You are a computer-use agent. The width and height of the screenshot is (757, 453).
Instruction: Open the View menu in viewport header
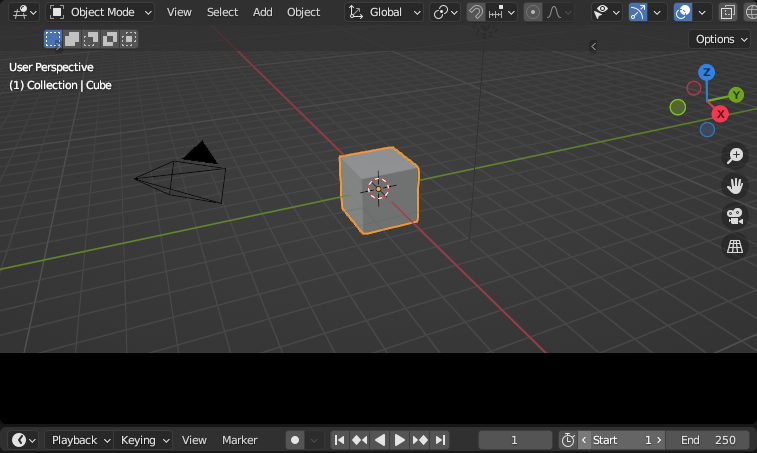click(179, 12)
